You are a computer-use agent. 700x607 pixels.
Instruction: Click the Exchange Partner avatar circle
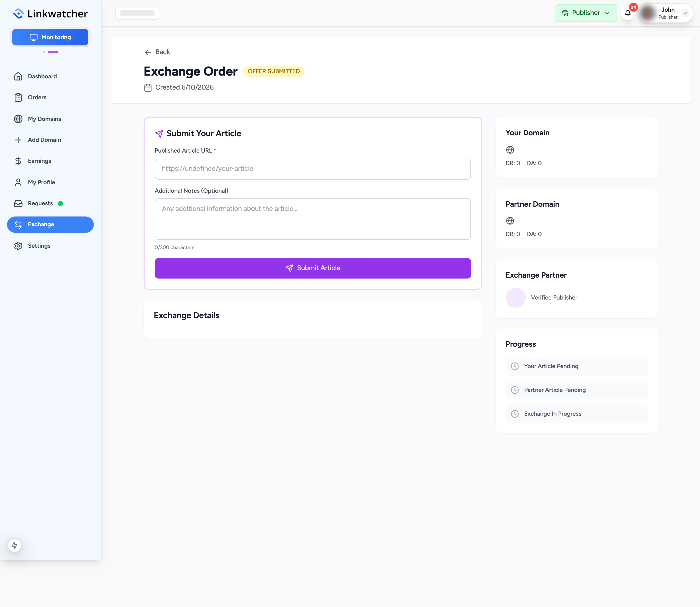[x=516, y=298]
